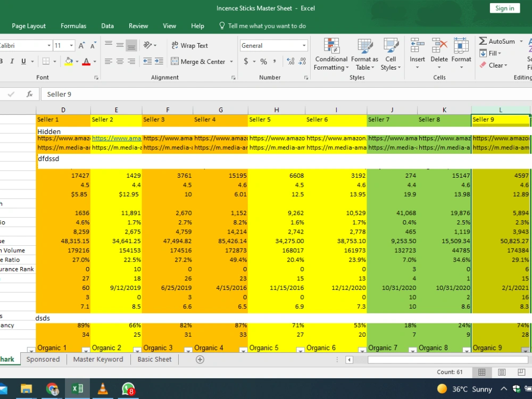Select middle align icon
532x399 pixels.
tap(120, 45)
